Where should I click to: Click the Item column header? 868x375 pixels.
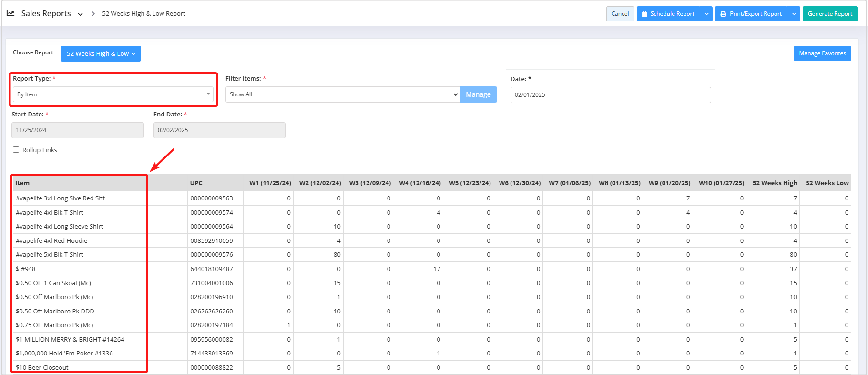point(22,183)
